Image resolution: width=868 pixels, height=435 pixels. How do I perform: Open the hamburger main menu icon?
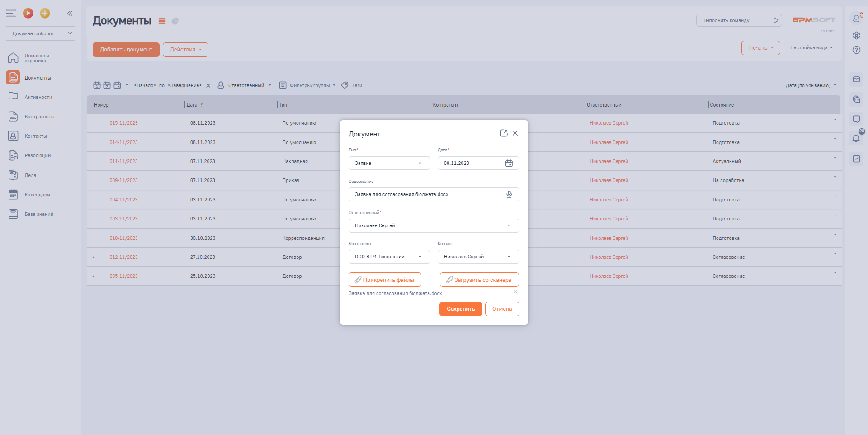coord(11,13)
